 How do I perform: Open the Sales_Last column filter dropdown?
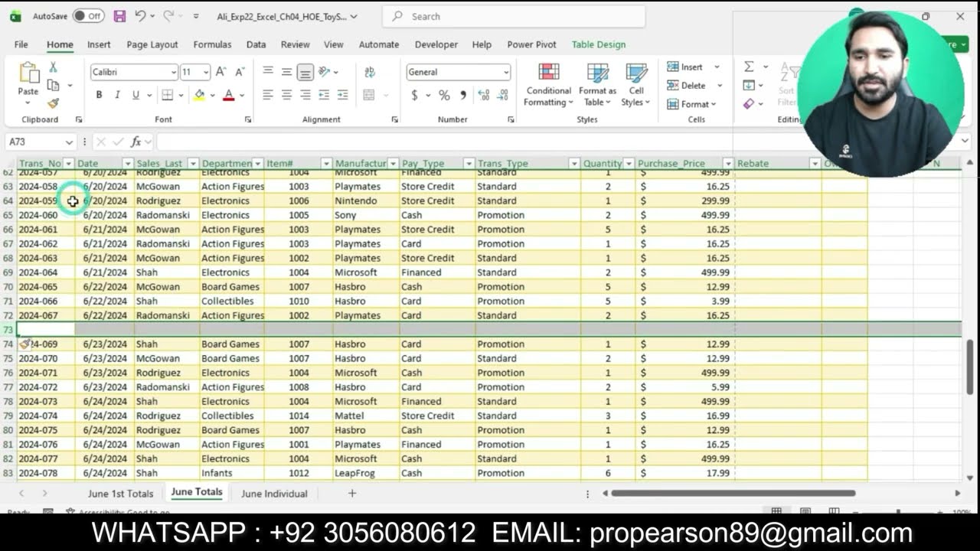pyautogui.click(x=193, y=164)
